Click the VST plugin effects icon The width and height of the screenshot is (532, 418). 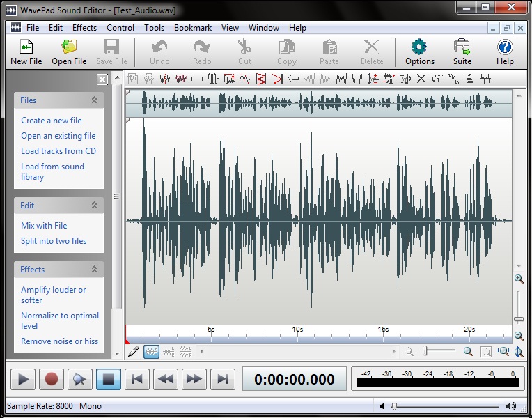[437, 79]
